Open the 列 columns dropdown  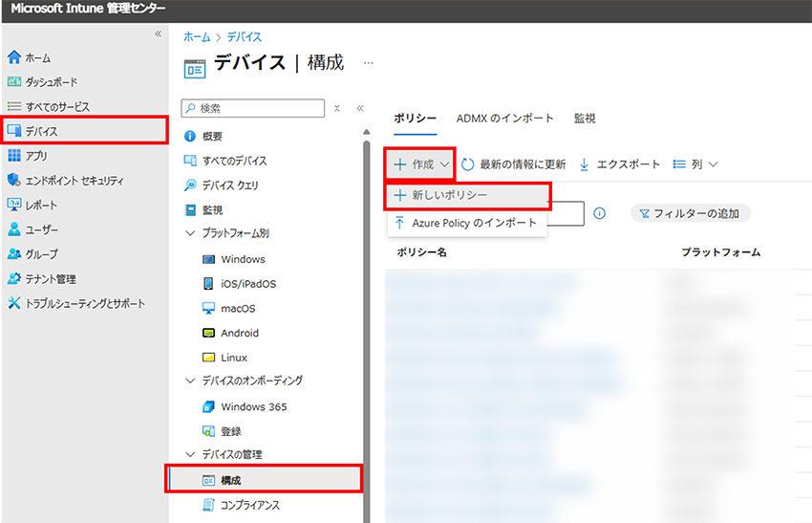(x=694, y=164)
